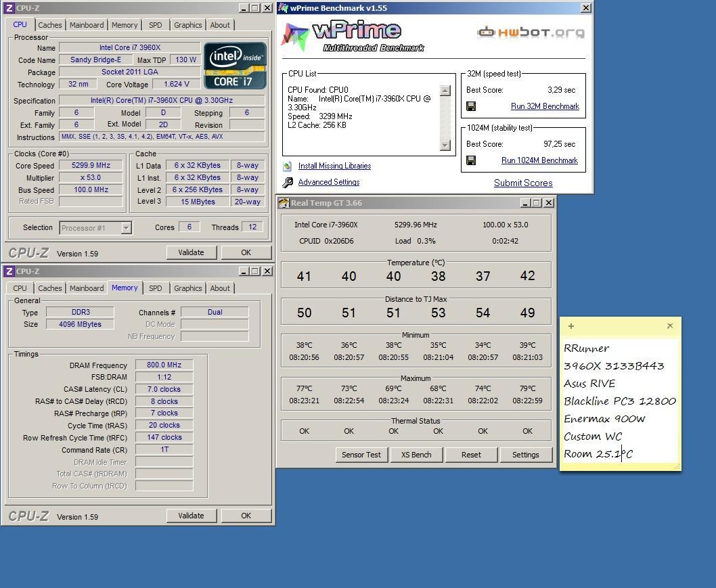Minimize the Real Temp GT window

[525, 203]
